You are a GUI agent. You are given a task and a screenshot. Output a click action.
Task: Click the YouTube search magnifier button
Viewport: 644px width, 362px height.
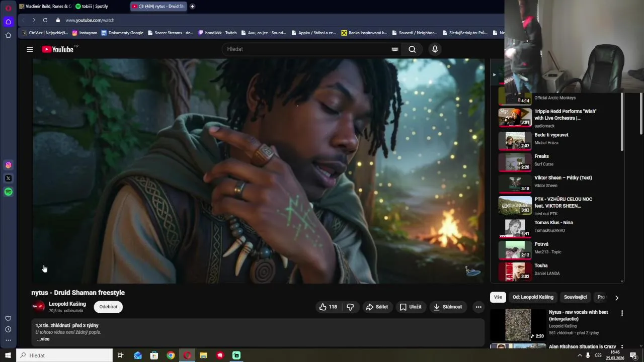click(x=412, y=49)
